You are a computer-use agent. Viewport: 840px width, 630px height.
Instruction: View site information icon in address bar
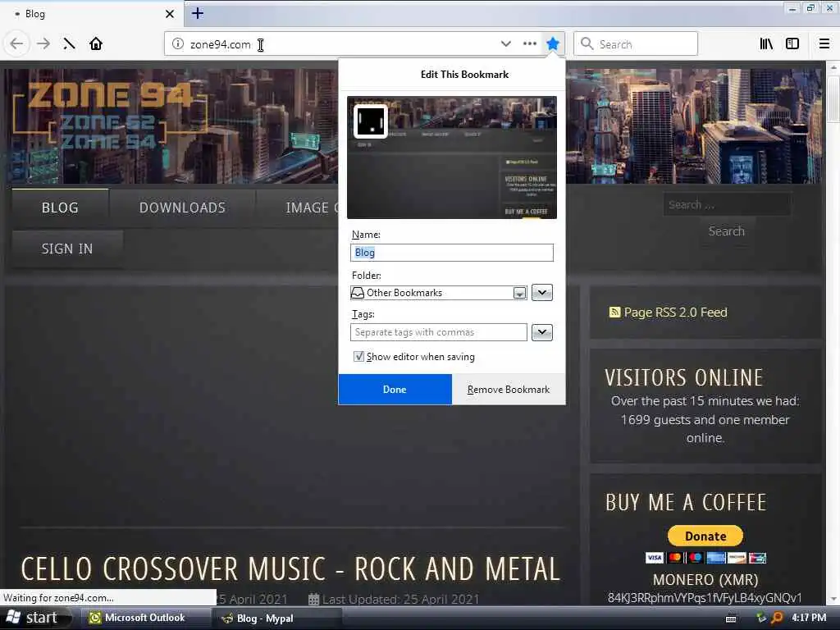tap(178, 44)
